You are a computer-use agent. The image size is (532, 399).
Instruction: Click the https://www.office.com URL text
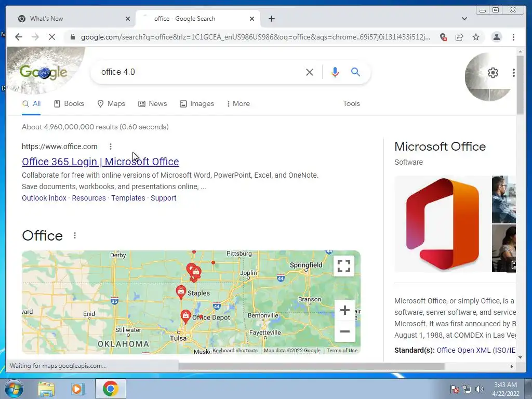click(60, 147)
